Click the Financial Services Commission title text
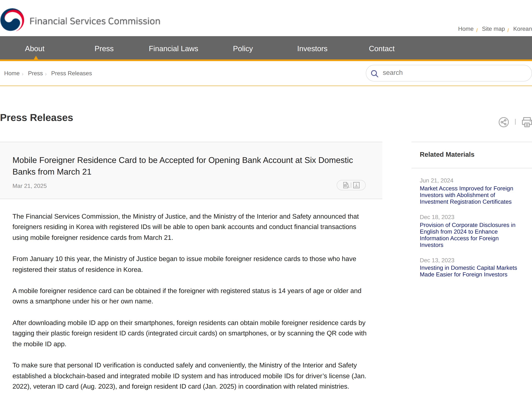 tap(95, 21)
